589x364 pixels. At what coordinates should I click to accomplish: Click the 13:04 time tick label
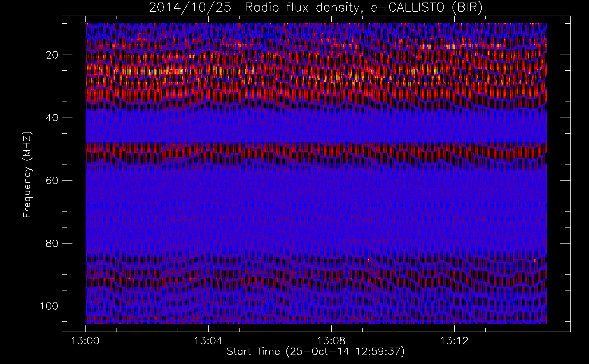(208, 341)
